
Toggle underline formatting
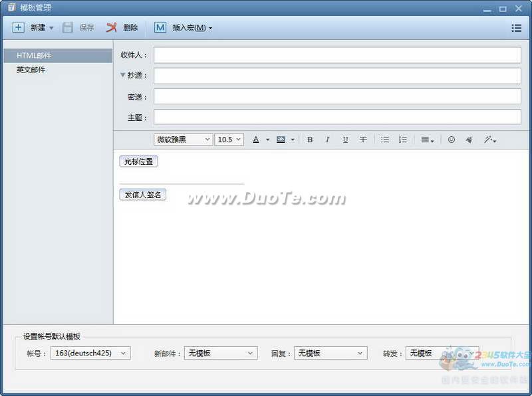click(x=345, y=140)
